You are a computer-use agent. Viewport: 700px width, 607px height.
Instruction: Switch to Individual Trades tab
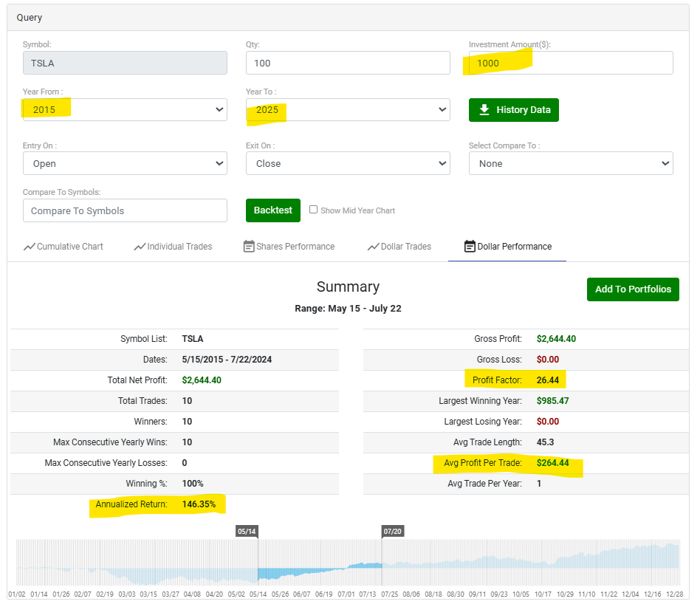174,247
